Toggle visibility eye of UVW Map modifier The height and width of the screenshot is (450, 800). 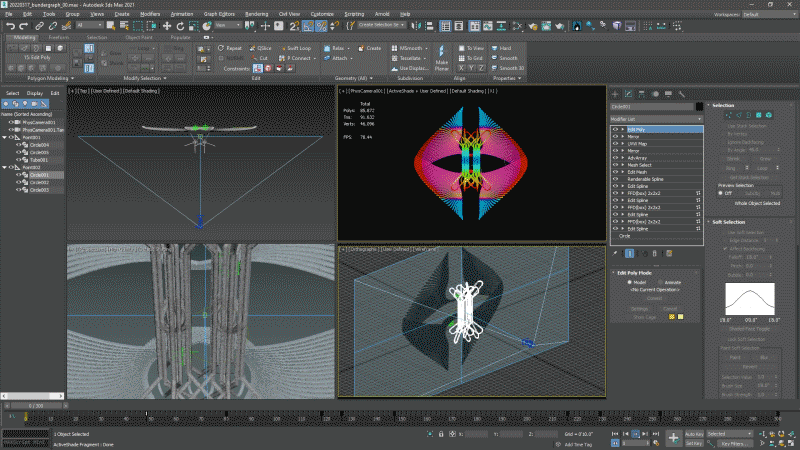[615, 144]
